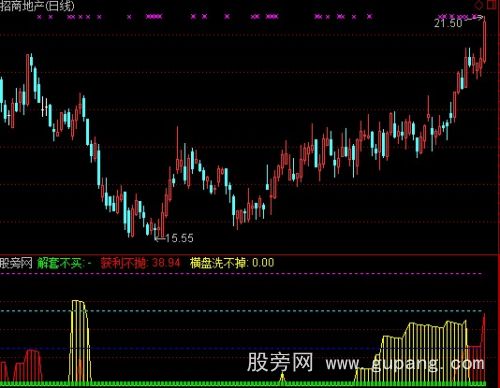Click the green 解套不买 indicator label
Image resolution: width=500 pixels, height=388 pixels.
pos(64,263)
